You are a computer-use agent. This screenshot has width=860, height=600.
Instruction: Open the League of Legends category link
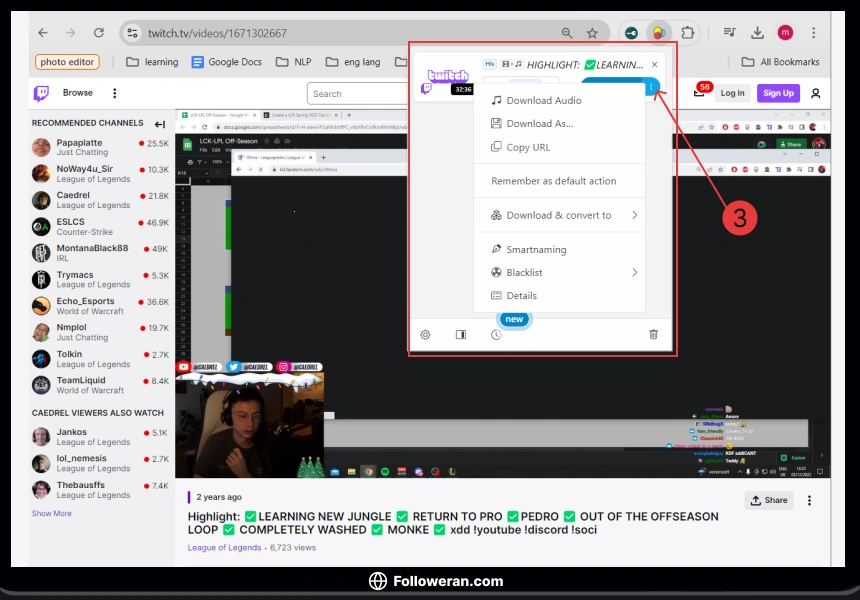(224, 548)
